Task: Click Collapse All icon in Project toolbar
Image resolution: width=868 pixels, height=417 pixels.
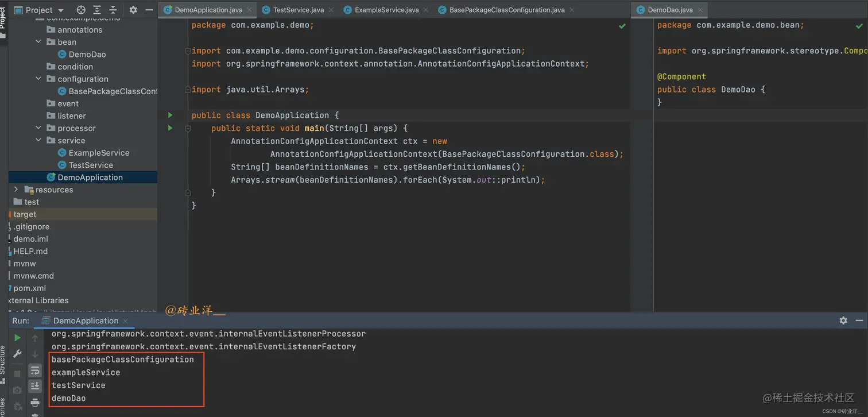Action: pyautogui.click(x=113, y=10)
